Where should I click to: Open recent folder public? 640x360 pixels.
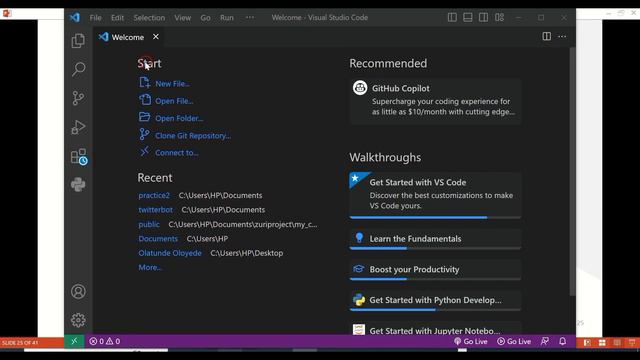click(149, 224)
